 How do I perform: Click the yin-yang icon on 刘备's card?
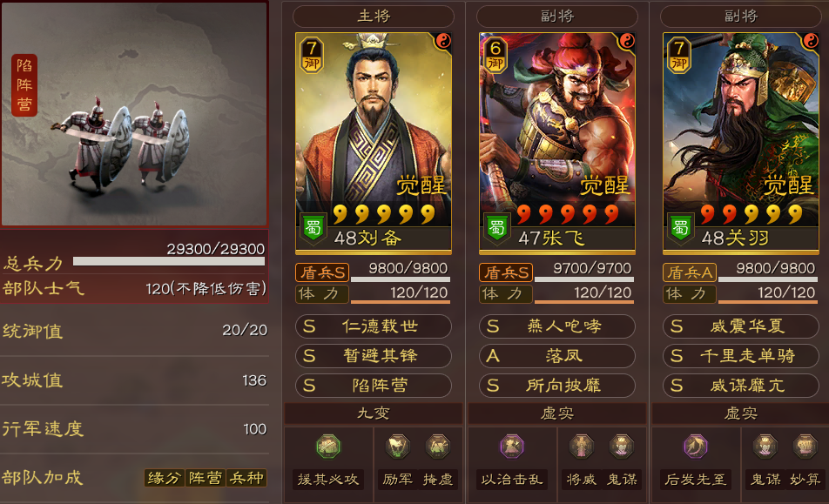tap(443, 41)
